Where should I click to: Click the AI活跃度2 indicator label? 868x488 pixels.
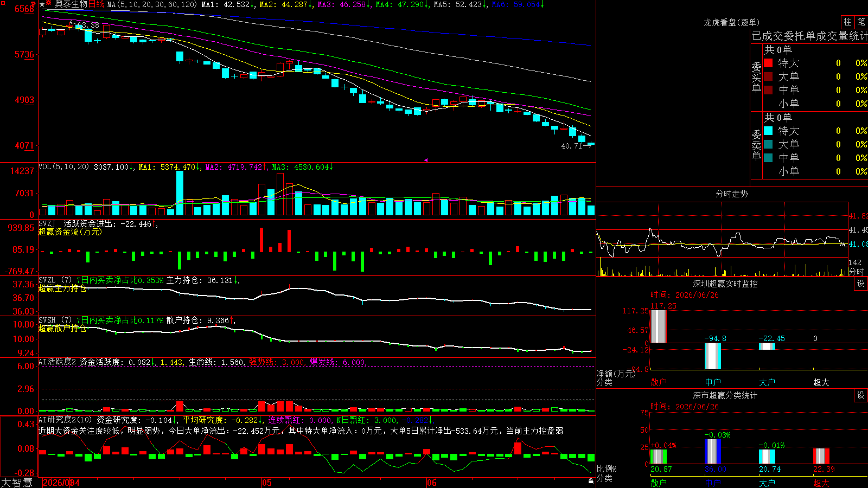coord(57,362)
